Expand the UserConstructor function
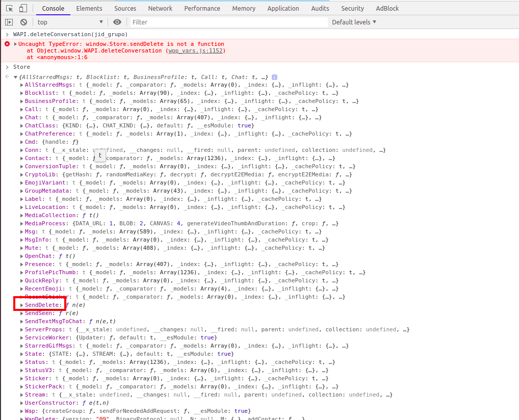The width and height of the screenshot is (519, 420). 22,403
